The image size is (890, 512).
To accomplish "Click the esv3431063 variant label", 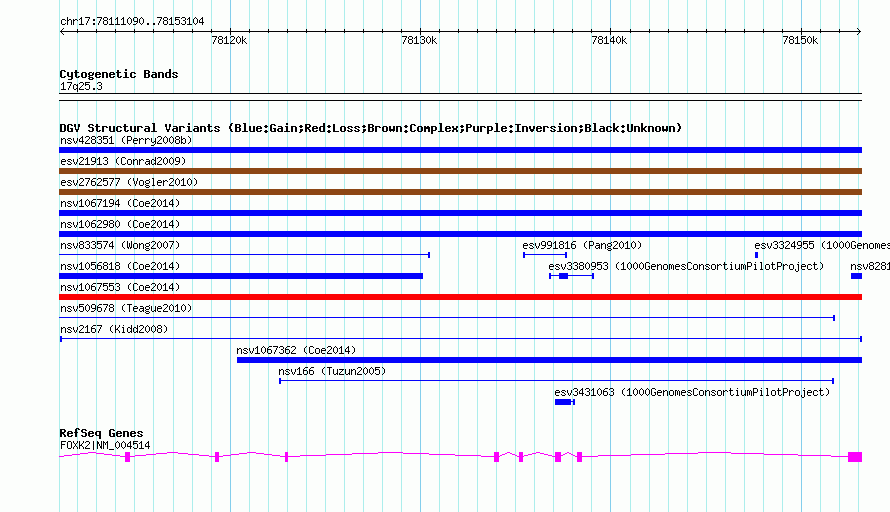I will [x=692, y=392].
